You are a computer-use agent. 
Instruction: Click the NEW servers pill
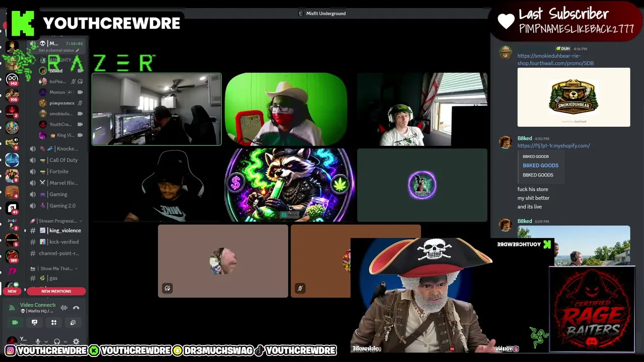pyautogui.click(x=12, y=291)
